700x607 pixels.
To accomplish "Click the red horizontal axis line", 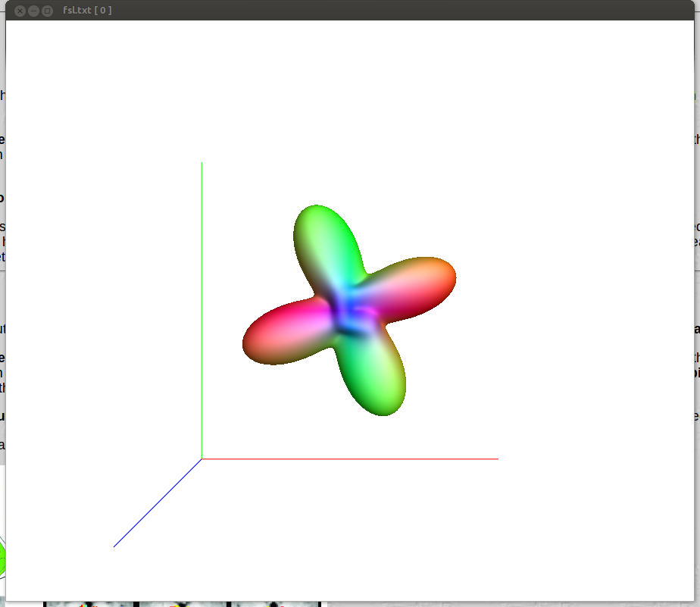I will pyautogui.click(x=348, y=458).
